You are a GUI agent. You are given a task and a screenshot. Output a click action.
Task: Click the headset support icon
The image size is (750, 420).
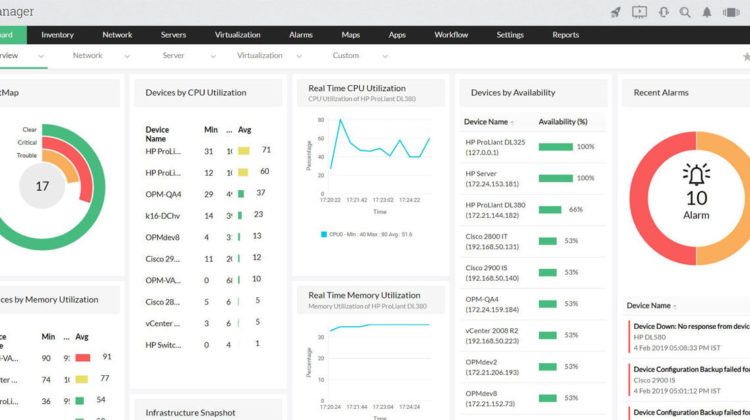pos(663,12)
